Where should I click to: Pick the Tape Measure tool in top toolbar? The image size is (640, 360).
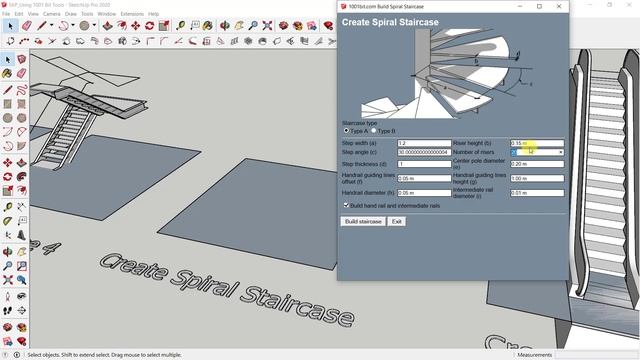tap(181, 26)
